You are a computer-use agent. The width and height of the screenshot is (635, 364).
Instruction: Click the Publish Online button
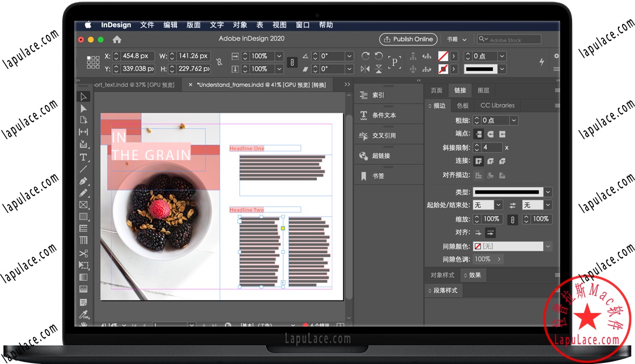408,39
